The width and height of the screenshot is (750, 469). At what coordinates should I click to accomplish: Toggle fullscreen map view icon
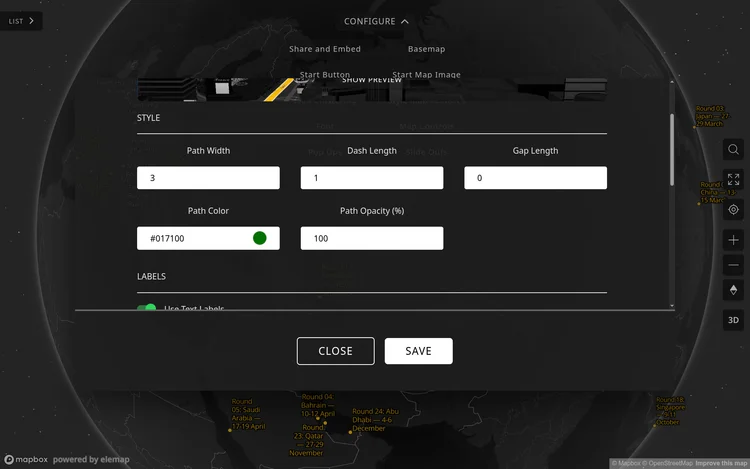(x=733, y=179)
